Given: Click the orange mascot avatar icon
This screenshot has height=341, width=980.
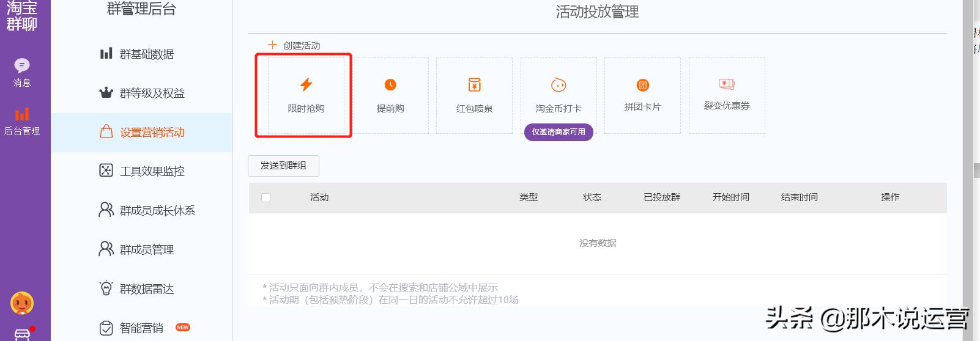Looking at the screenshot, I should [22, 303].
